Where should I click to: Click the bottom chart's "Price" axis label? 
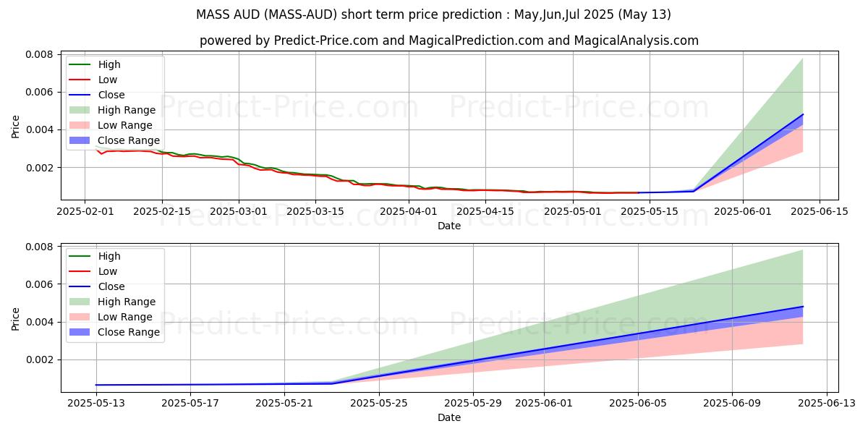(15, 318)
